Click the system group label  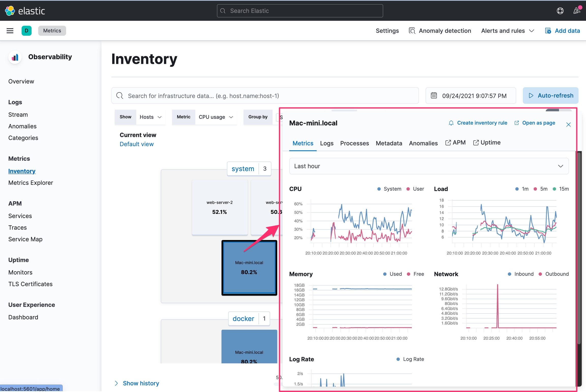coord(243,169)
